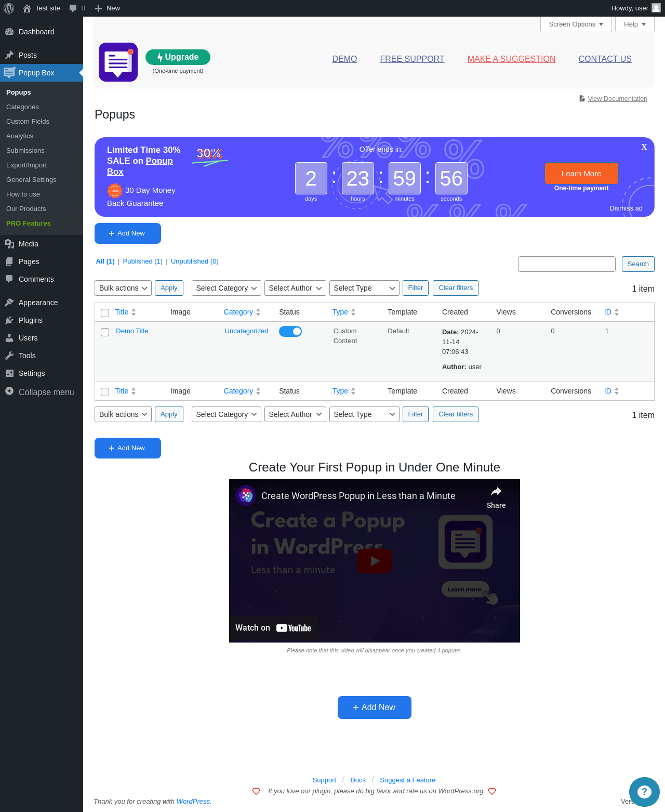Open PRO Features submenu item
The width and height of the screenshot is (665, 812).
tap(29, 224)
